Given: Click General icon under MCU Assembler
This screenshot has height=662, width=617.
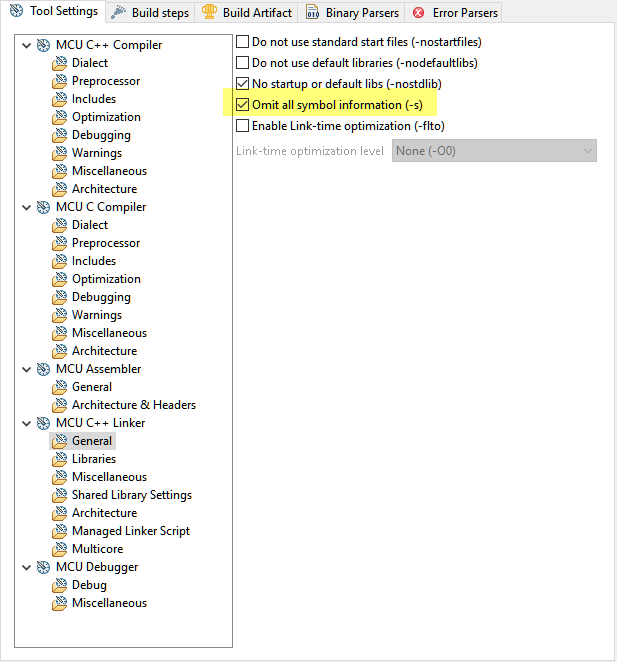Looking at the screenshot, I should tap(60, 387).
